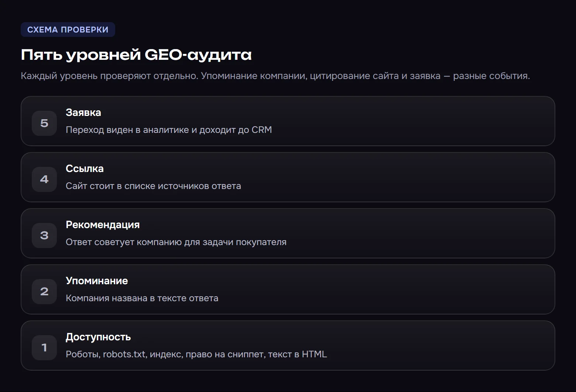Viewport: 576px width, 392px height.
Task: Click the СХЕМА ПРОВЕРКИ badge
Action: coord(68,30)
